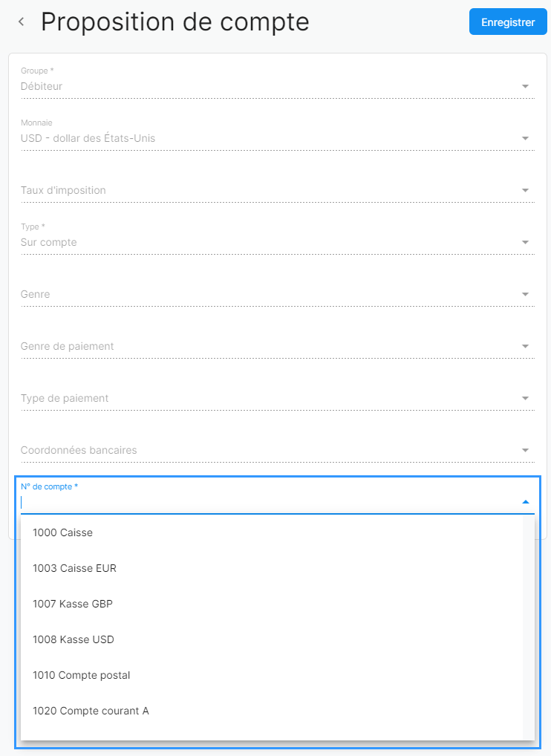
Task: Click the back arrow beside Proposition de compte
Action: pos(22,22)
